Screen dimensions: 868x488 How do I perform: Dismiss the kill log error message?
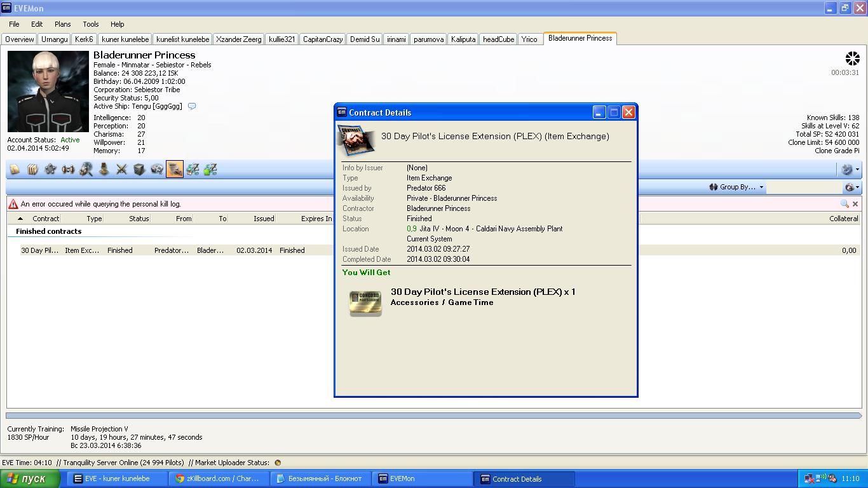pos(855,204)
